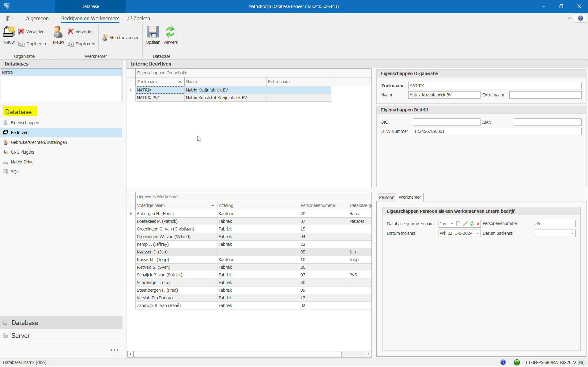Switch to the Persoon tab
The height and width of the screenshot is (367, 588).
point(386,197)
